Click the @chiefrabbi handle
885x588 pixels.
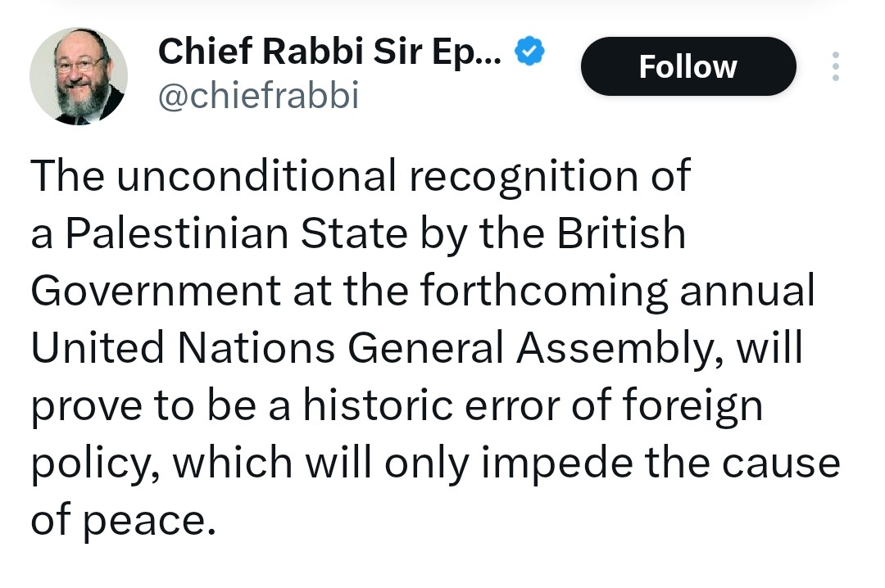click(258, 96)
